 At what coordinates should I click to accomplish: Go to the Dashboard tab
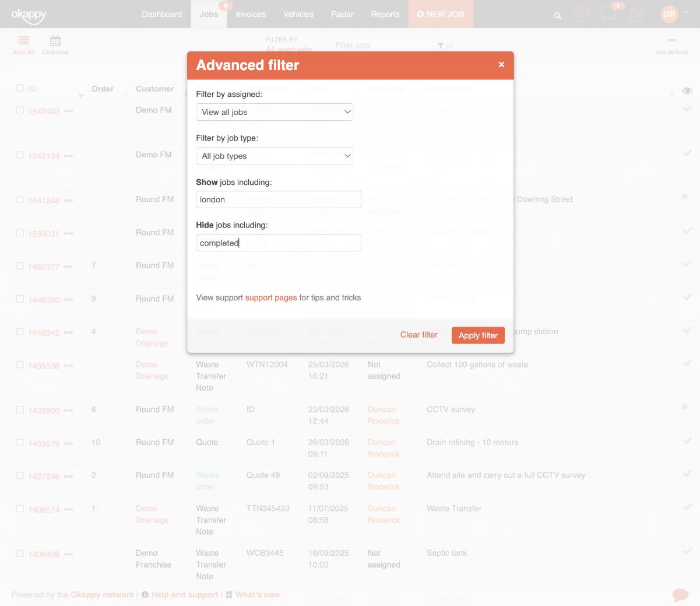[162, 14]
